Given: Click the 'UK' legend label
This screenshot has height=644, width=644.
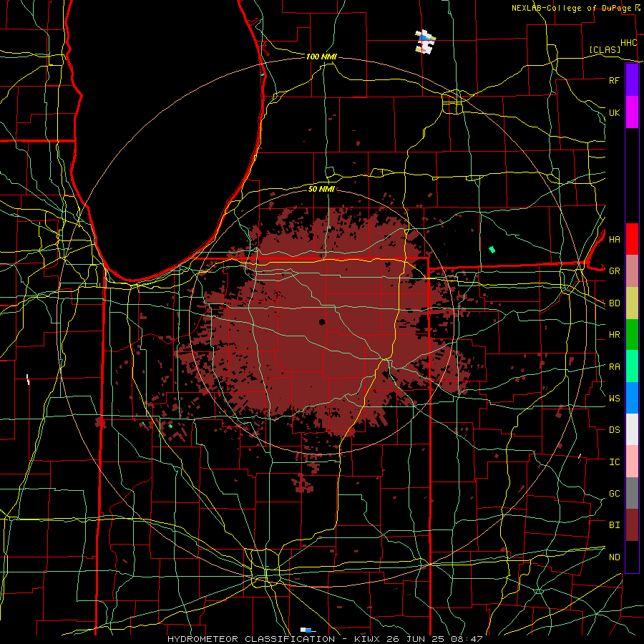Looking at the screenshot, I should [x=614, y=112].
